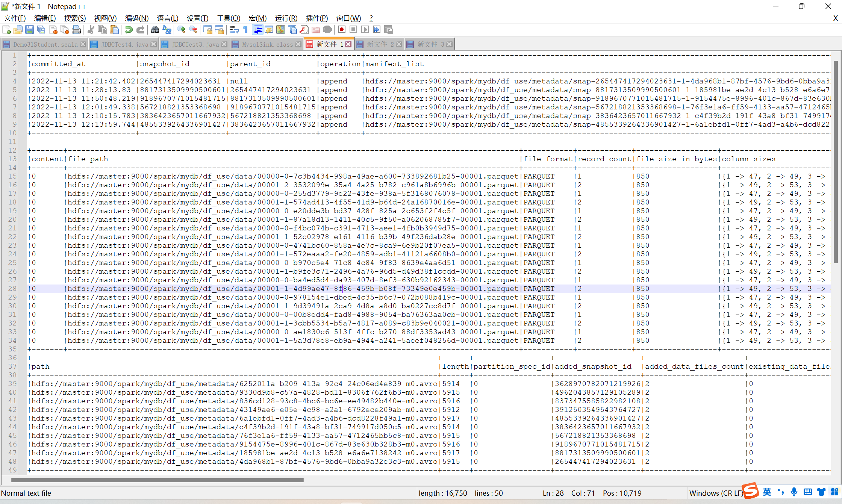This screenshot has width=842, height=504.
Task: Switch to the 新文件 2 tab
Action: (380, 44)
